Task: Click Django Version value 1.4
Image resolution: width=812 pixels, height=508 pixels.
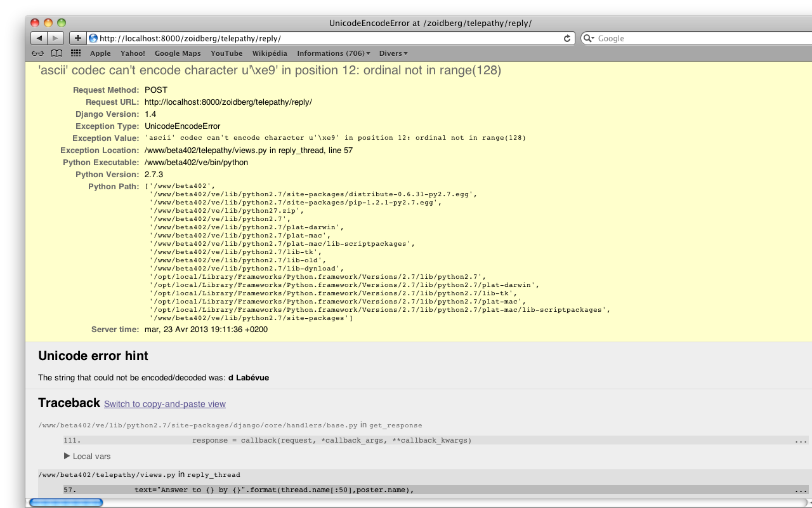Action: point(150,114)
